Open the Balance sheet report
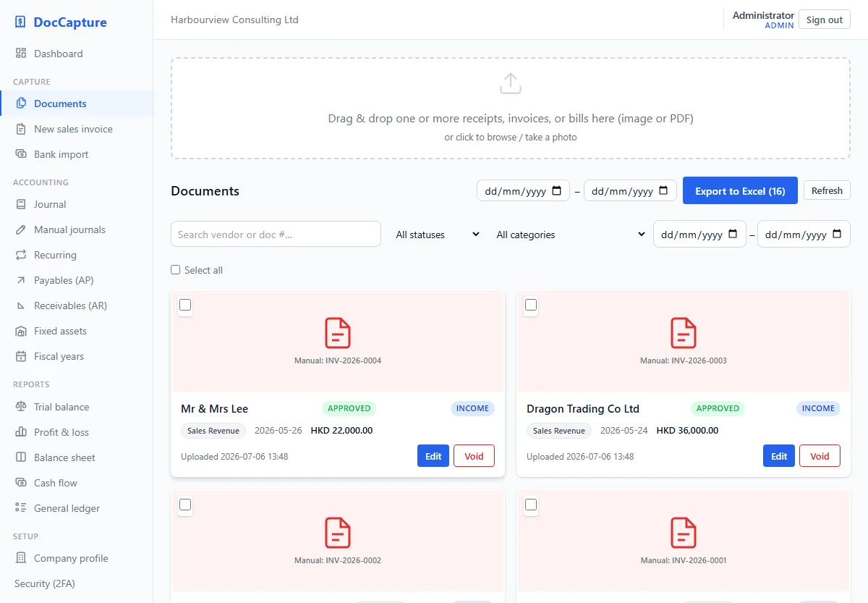This screenshot has height=603, width=868. pos(77,457)
